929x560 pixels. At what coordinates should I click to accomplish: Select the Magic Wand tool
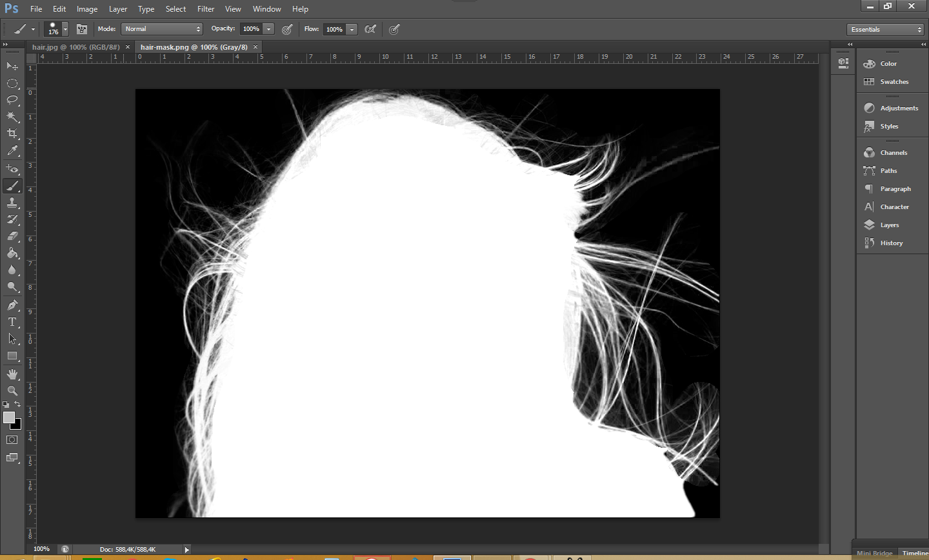click(x=12, y=117)
